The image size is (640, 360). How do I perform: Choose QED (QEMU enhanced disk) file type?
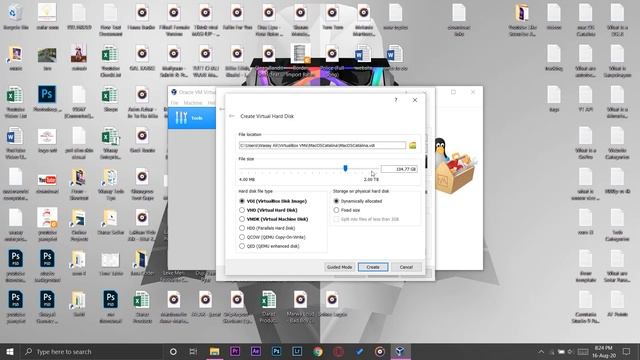[269, 246]
